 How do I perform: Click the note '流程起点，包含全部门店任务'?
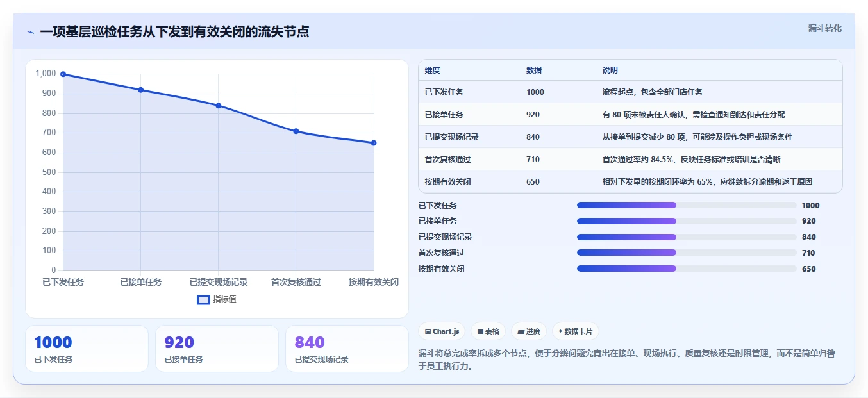(x=652, y=92)
